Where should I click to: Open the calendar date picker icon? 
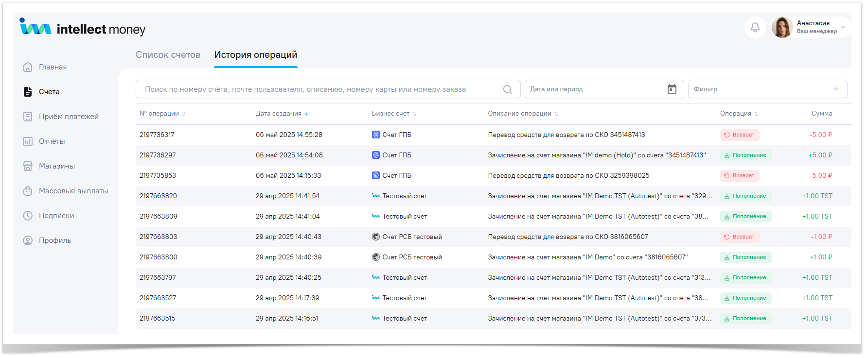click(672, 89)
